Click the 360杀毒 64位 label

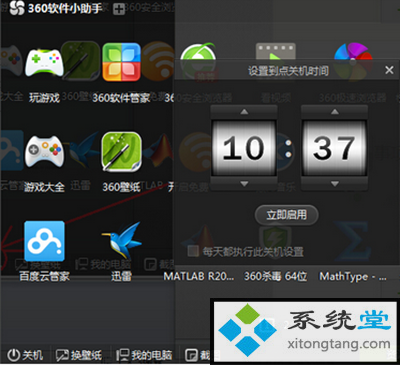pos(275,276)
